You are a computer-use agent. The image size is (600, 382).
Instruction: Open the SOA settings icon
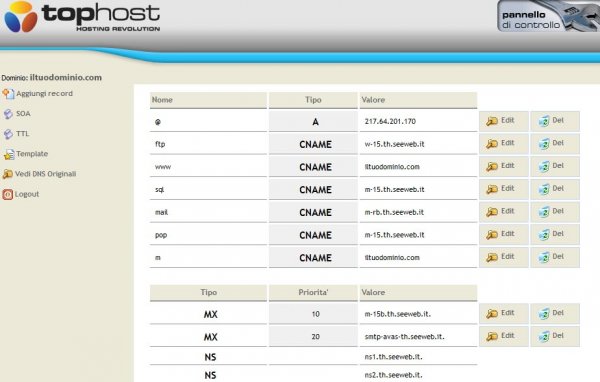coord(8,114)
